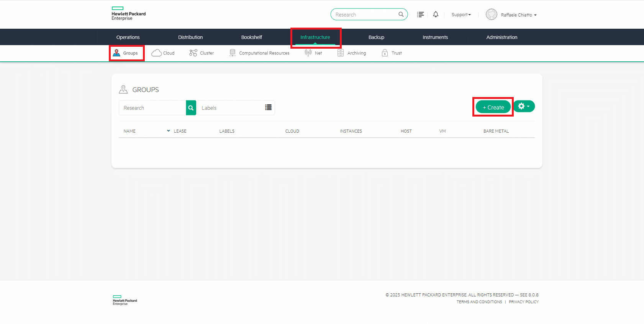
Task: Click the INSTANCES column header
Action: click(351, 131)
